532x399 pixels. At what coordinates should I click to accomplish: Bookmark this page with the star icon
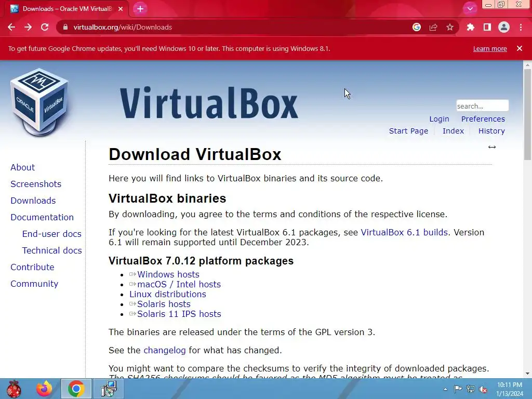tap(450, 27)
